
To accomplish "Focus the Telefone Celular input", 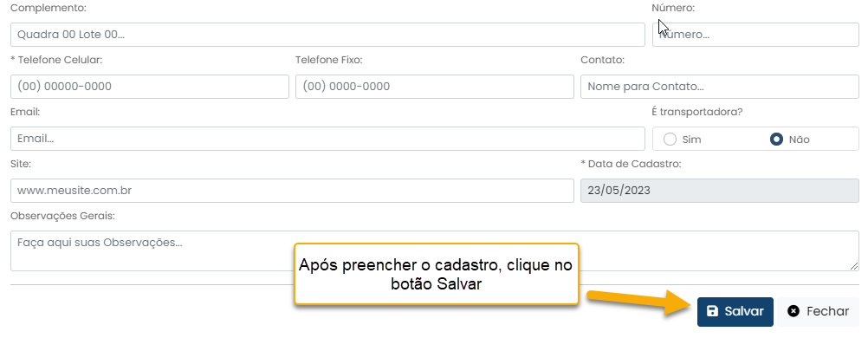I will tap(150, 87).
